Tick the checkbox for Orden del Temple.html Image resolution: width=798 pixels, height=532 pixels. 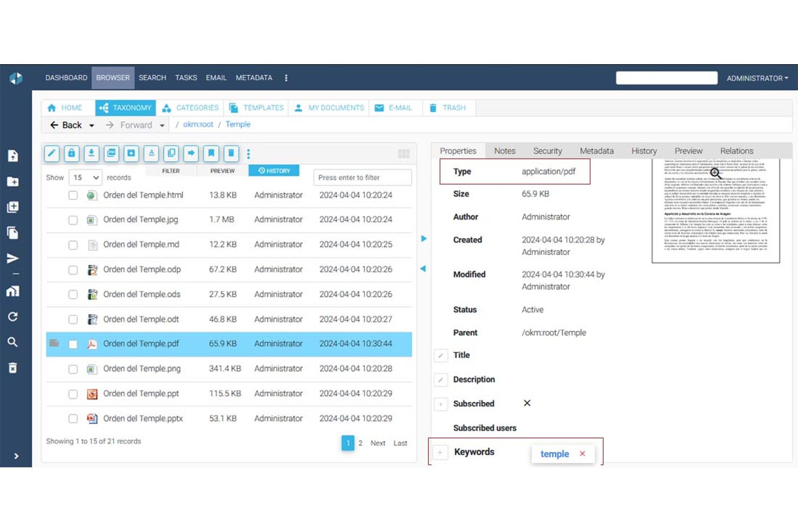tap(73, 195)
